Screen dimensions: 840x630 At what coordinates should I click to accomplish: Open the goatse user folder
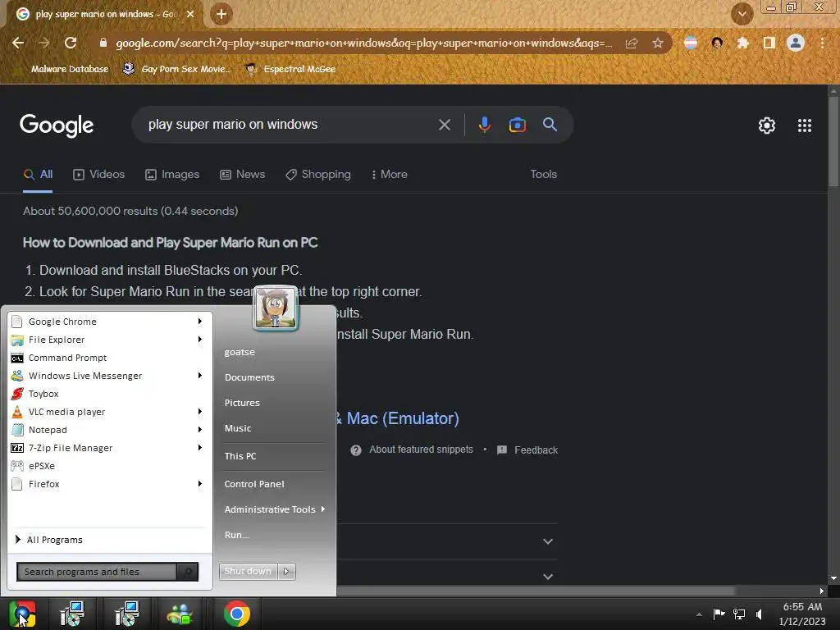point(240,352)
